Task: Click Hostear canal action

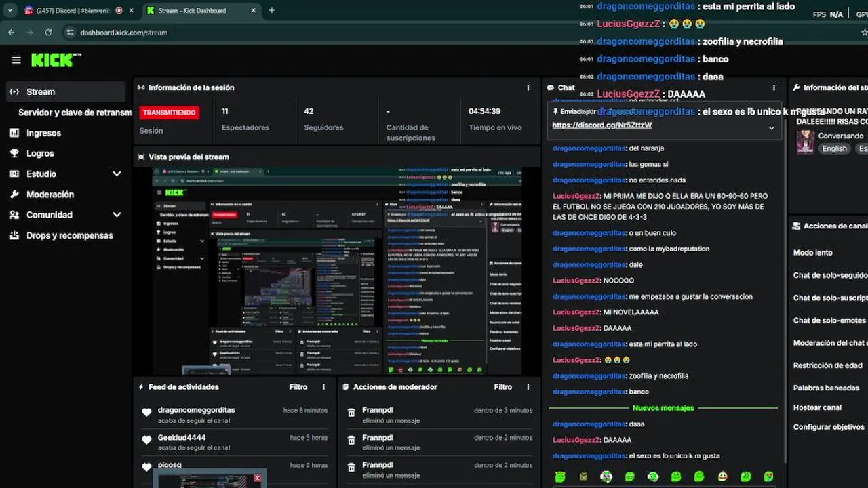Action: coord(817,407)
